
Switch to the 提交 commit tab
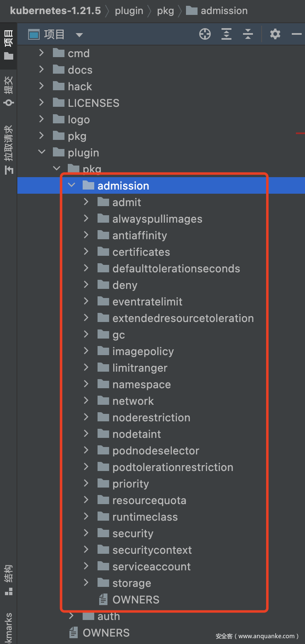pos(8,90)
